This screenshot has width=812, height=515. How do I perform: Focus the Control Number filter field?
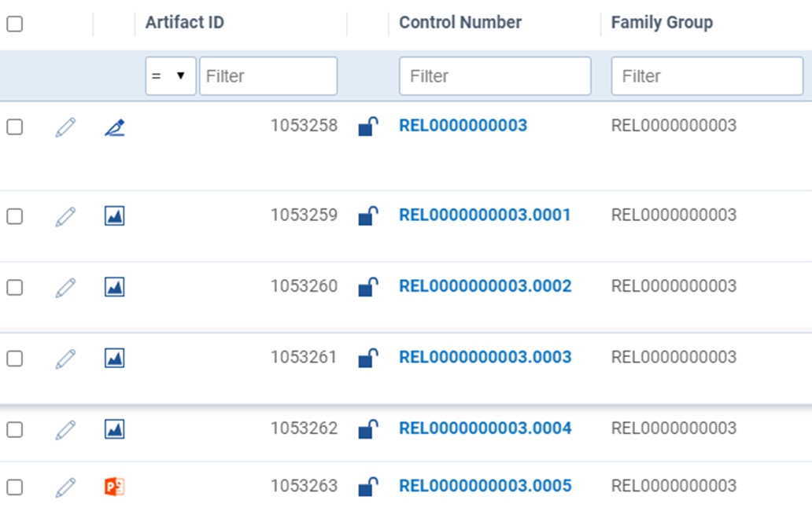coord(495,76)
